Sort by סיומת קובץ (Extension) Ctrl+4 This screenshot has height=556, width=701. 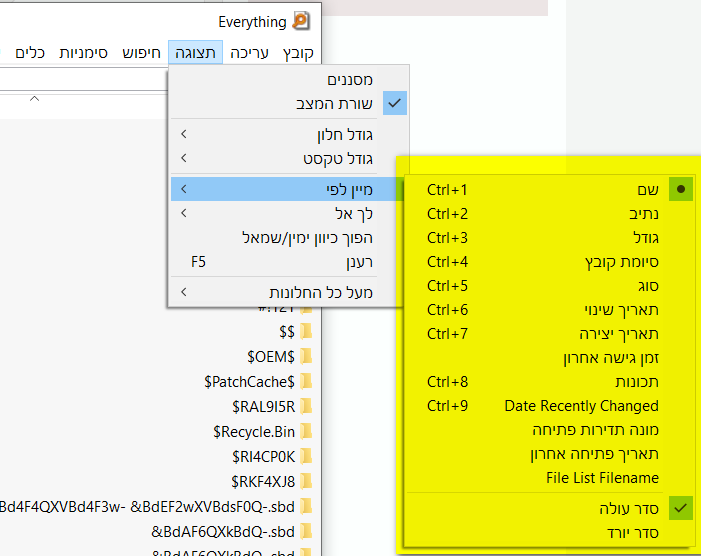pos(549,262)
